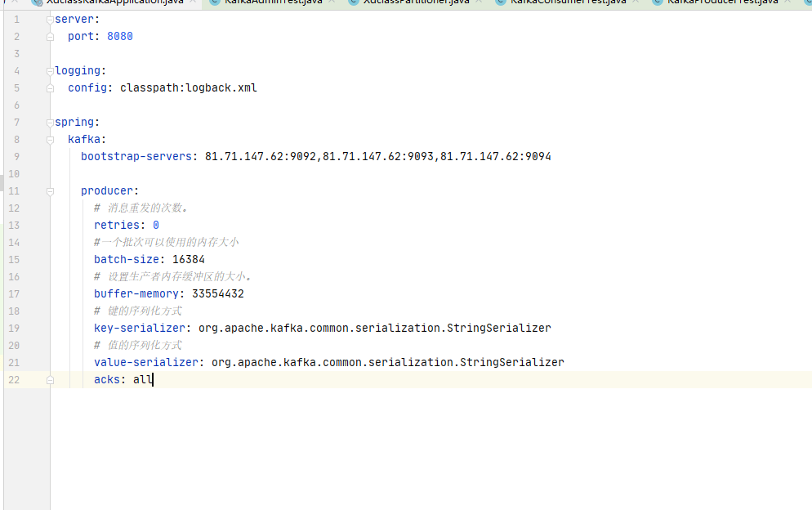
Task: Collapse the producer block fold marker
Action: (x=50, y=191)
